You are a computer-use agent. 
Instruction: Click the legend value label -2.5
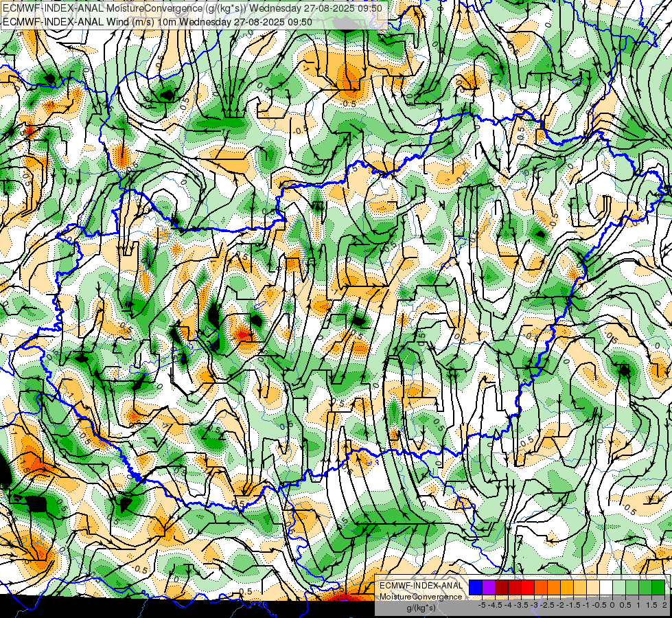548,605
